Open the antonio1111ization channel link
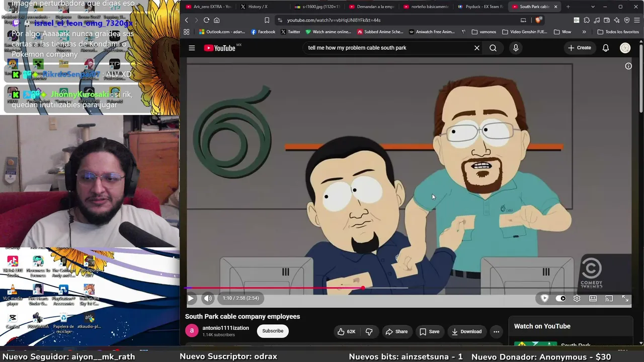Screen dimensions: 644x362 225,328
